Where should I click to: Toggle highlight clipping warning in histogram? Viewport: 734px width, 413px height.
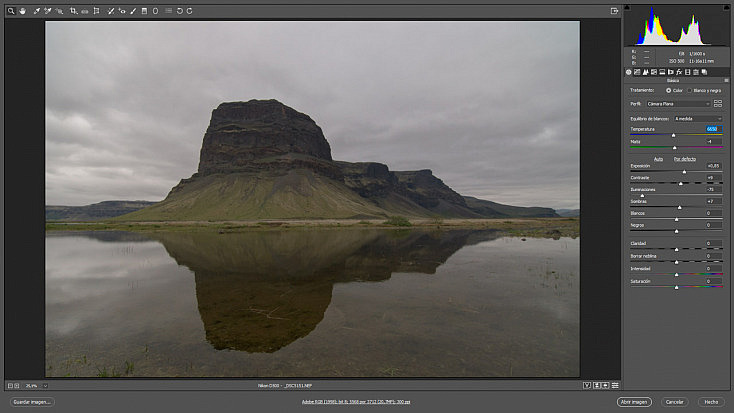pos(726,7)
